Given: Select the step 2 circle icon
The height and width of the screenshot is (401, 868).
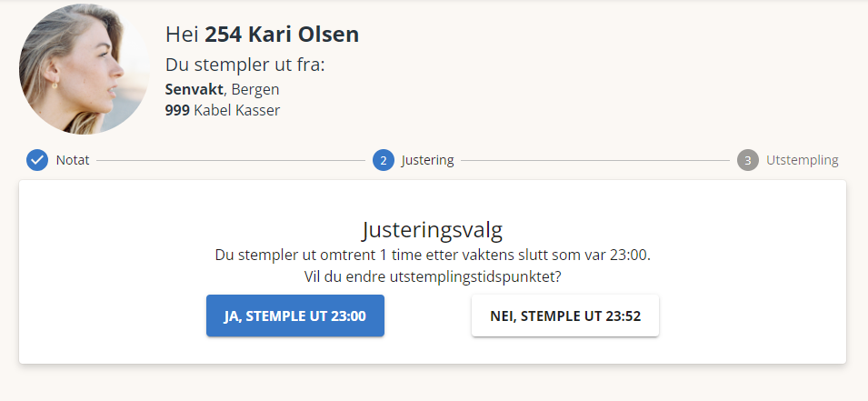Looking at the screenshot, I should (383, 160).
